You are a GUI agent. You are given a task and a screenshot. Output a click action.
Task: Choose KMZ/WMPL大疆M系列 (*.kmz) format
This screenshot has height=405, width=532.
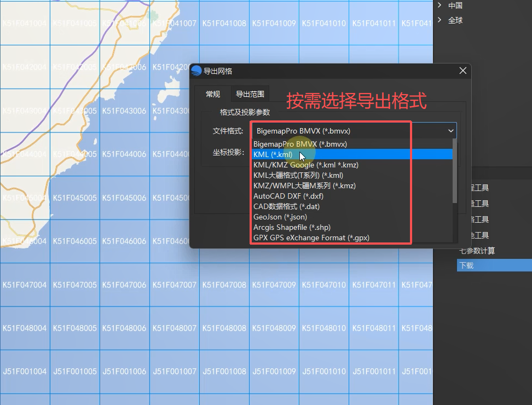tap(352, 186)
